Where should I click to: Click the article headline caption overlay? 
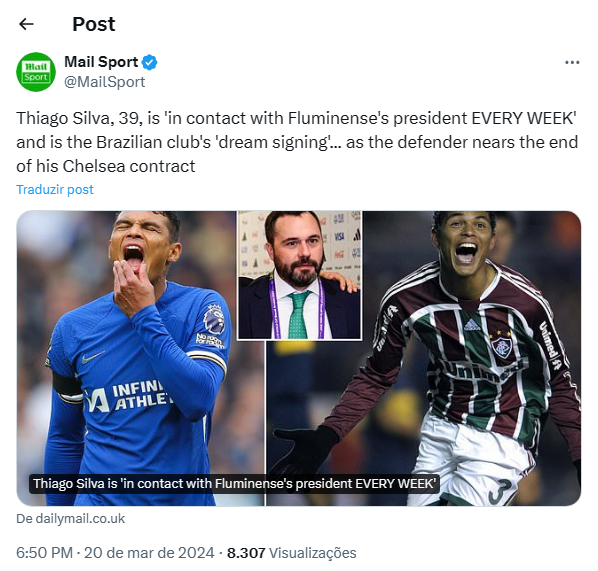234,484
